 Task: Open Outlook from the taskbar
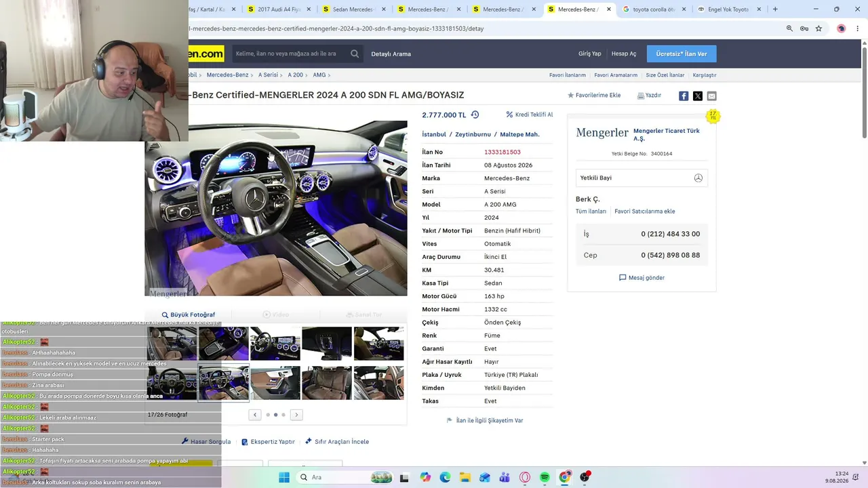pos(485,477)
